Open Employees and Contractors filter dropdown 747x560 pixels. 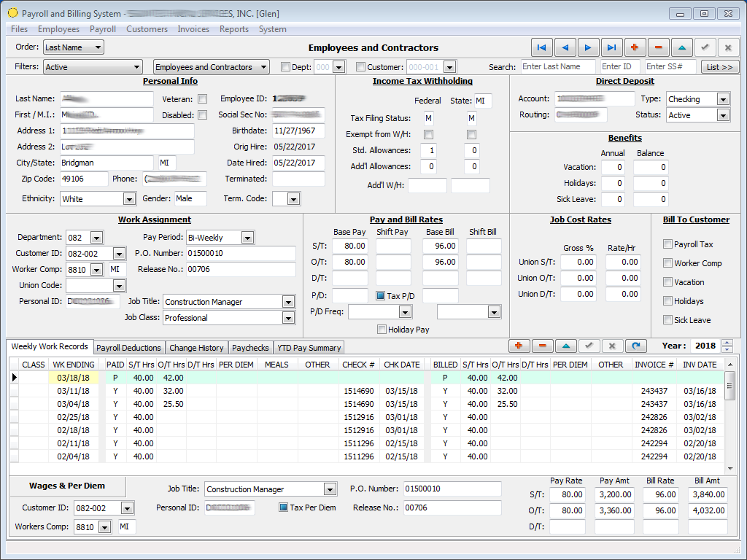(x=212, y=67)
